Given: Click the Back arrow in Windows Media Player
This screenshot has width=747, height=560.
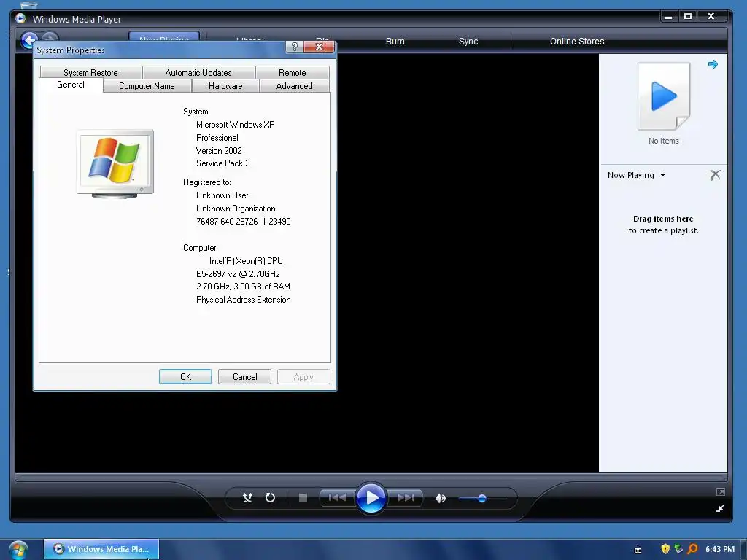Looking at the screenshot, I should tap(29, 41).
